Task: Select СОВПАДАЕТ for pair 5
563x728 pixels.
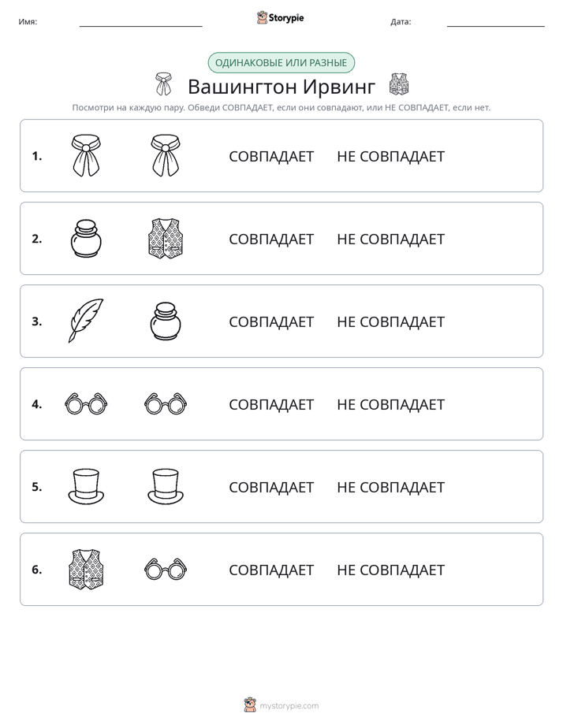Action: (x=271, y=487)
